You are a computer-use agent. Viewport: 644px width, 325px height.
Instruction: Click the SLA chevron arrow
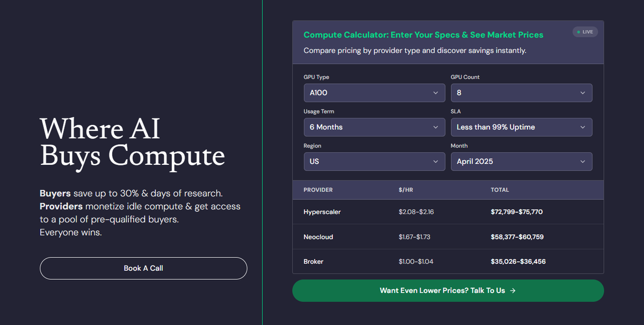(583, 127)
